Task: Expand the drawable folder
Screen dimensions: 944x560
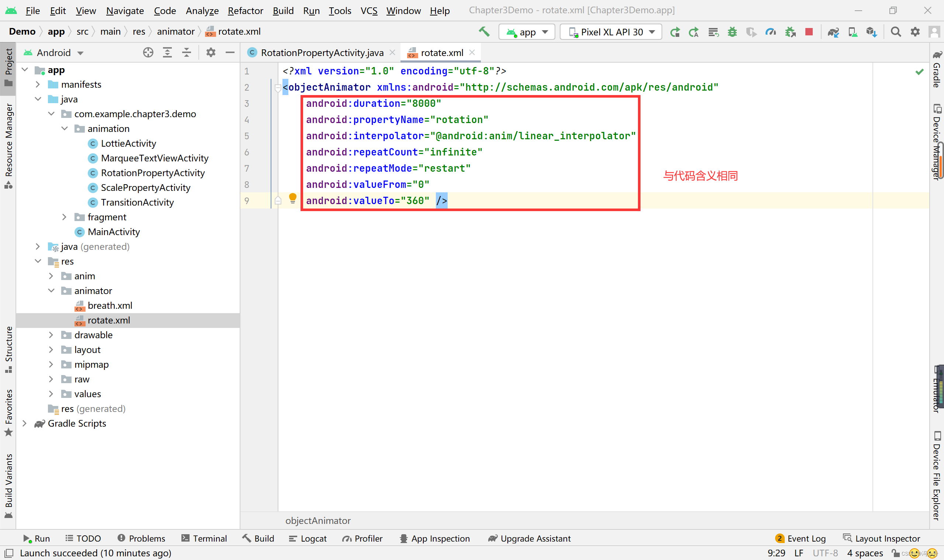Action: (51, 335)
